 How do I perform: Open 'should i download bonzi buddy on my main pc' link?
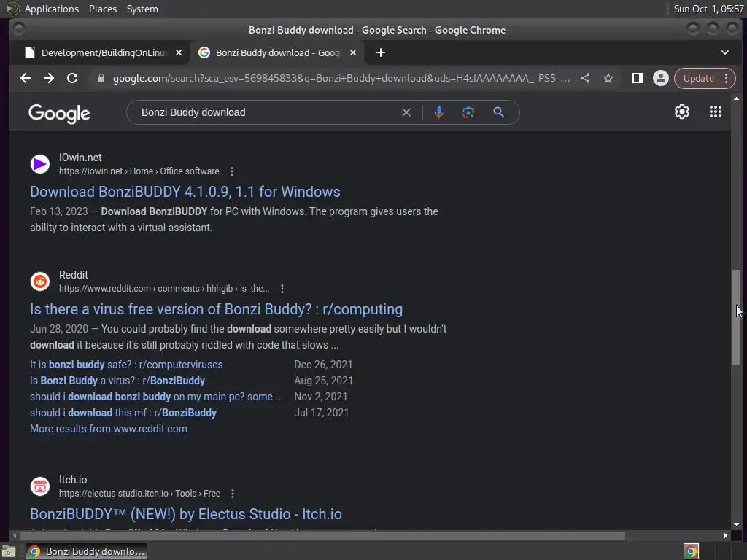pyautogui.click(x=156, y=397)
